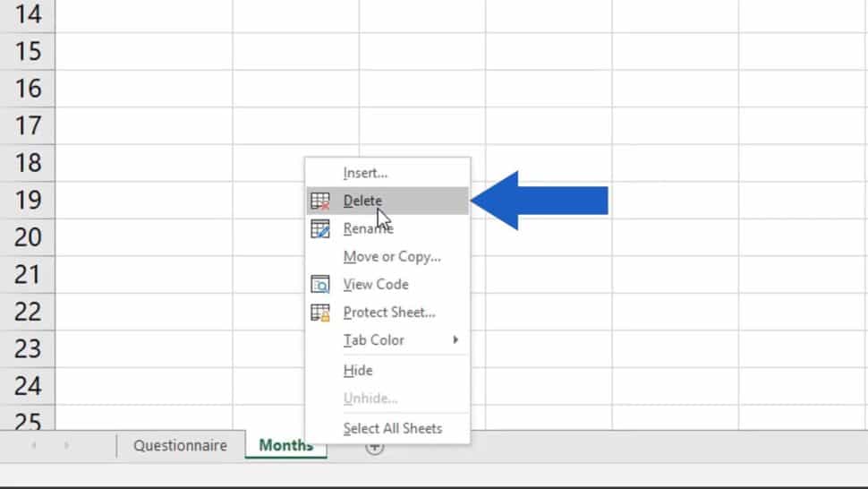This screenshot has width=868, height=489.
Task: Click the Rename sheet pencil icon
Action: (320, 228)
